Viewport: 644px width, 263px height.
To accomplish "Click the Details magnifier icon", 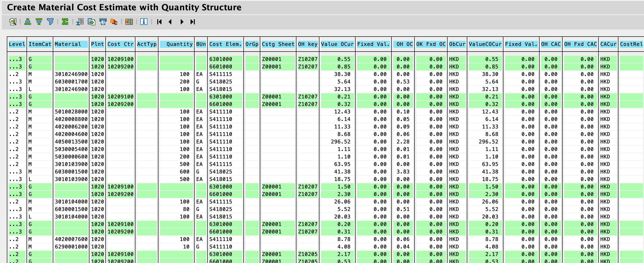I will click(13, 22).
